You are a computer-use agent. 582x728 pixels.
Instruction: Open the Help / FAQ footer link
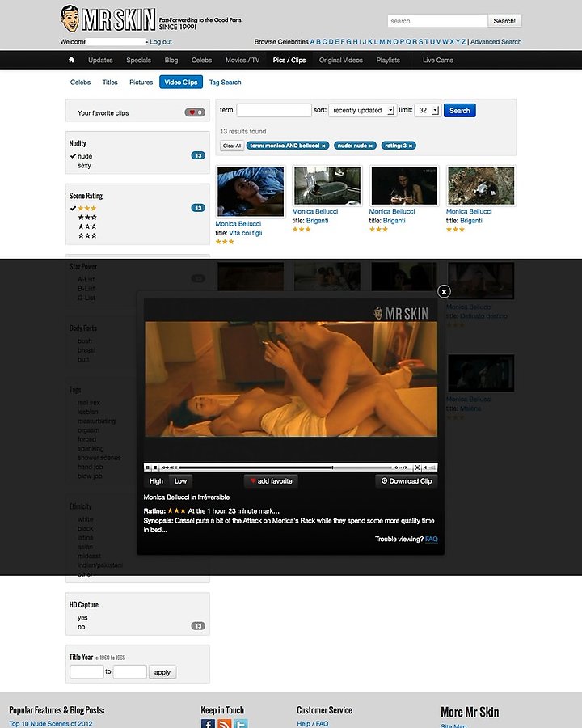312,723
